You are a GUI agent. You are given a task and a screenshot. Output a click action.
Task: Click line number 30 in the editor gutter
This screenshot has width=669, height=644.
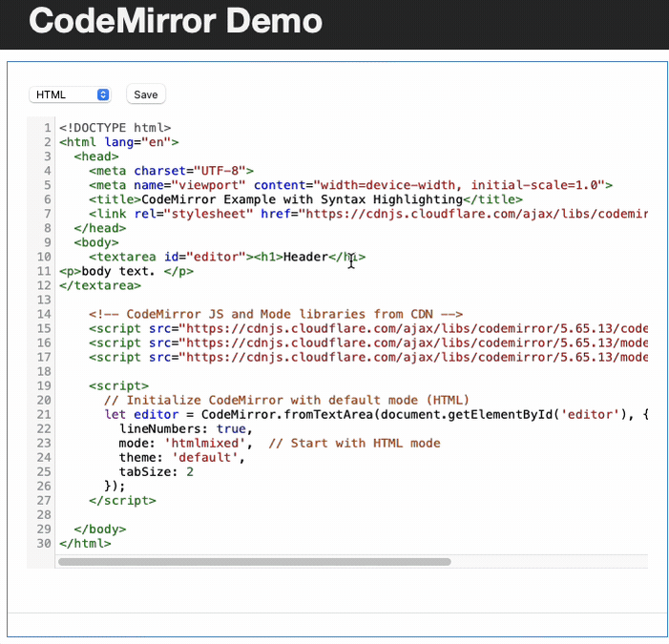(x=44, y=543)
